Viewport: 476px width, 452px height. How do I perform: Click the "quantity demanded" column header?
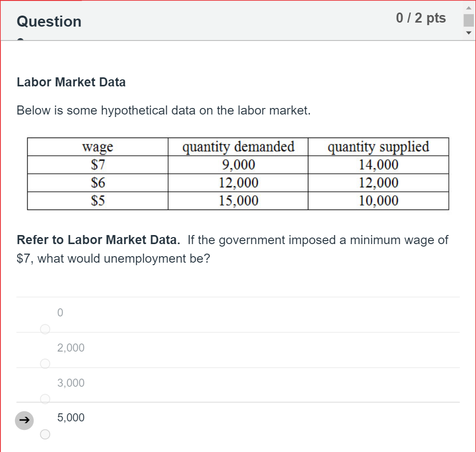[x=238, y=147]
